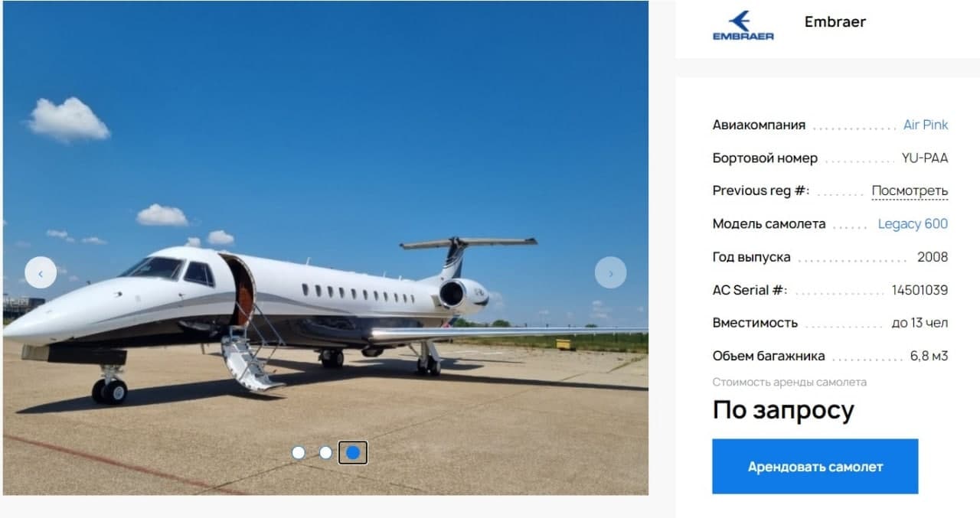
Task: Click the Арендовать самолет button
Action: [815, 466]
